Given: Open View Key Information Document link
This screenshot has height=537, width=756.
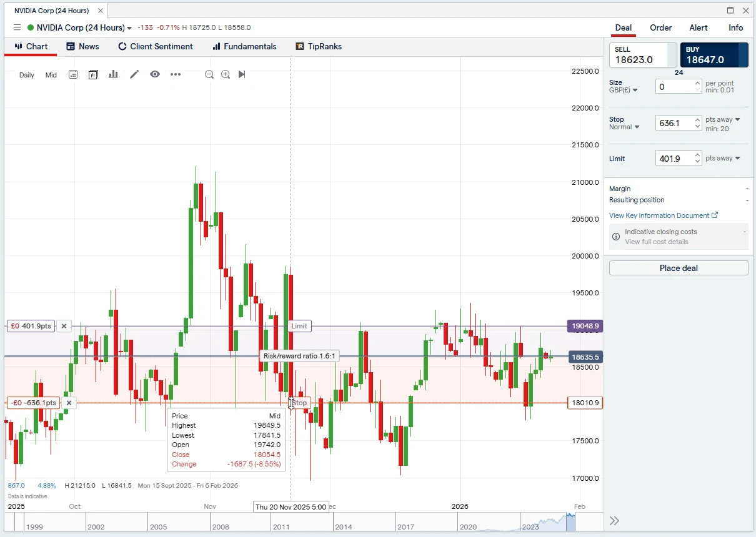Looking at the screenshot, I should coord(664,215).
